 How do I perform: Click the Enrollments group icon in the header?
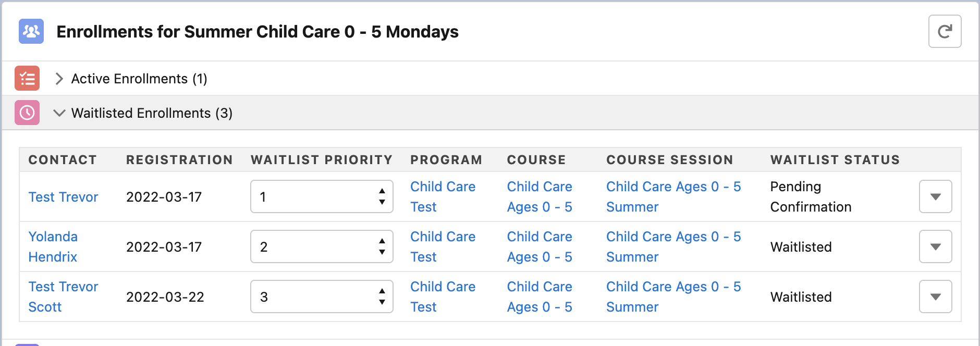(31, 32)
